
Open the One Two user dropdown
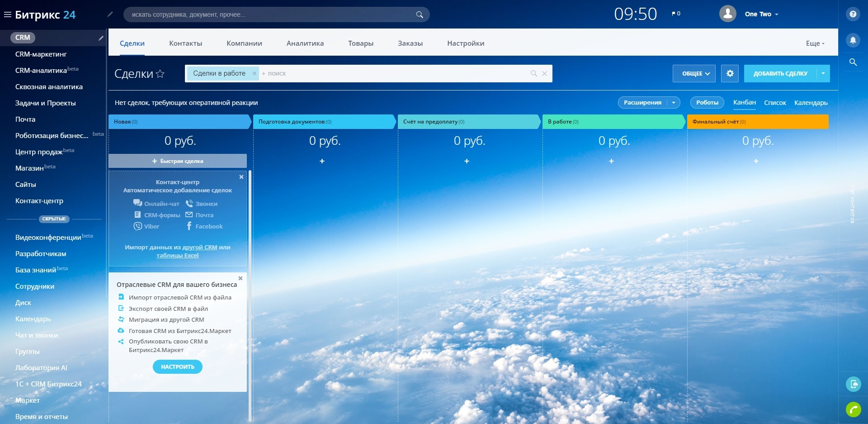pos(762,14)
